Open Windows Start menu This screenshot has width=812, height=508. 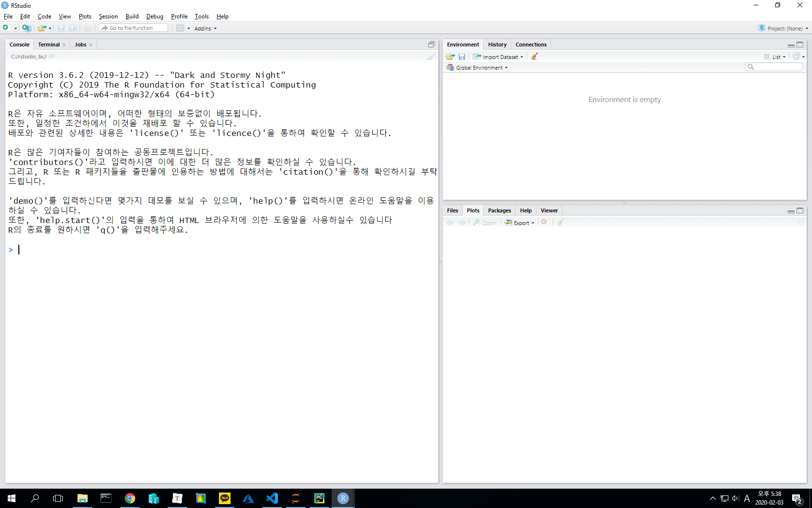[x=12, y=498]
